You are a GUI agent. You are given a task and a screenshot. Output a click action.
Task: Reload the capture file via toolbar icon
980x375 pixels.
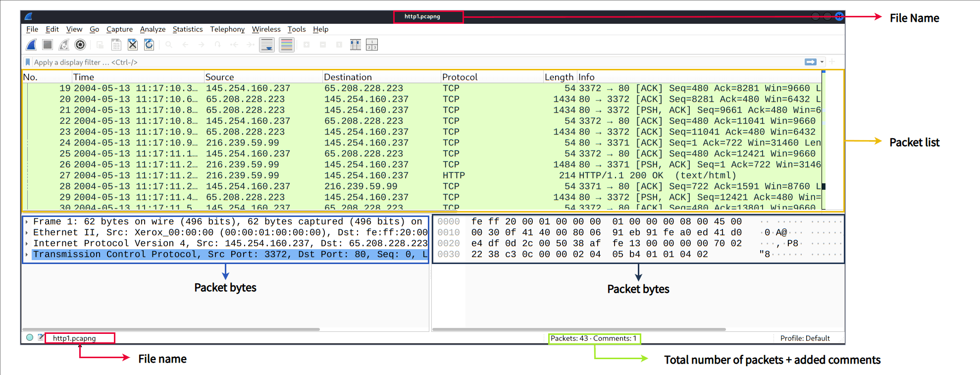coord(149,45)
